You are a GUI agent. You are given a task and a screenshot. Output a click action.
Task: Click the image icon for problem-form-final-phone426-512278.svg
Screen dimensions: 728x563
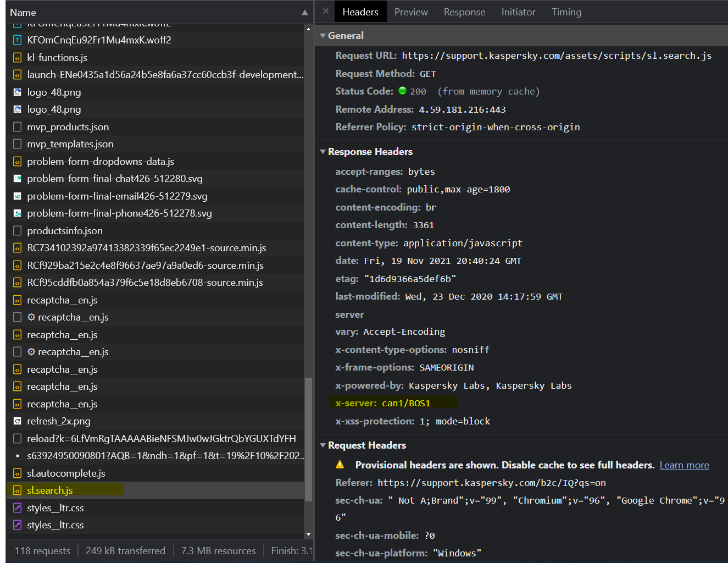17,213
